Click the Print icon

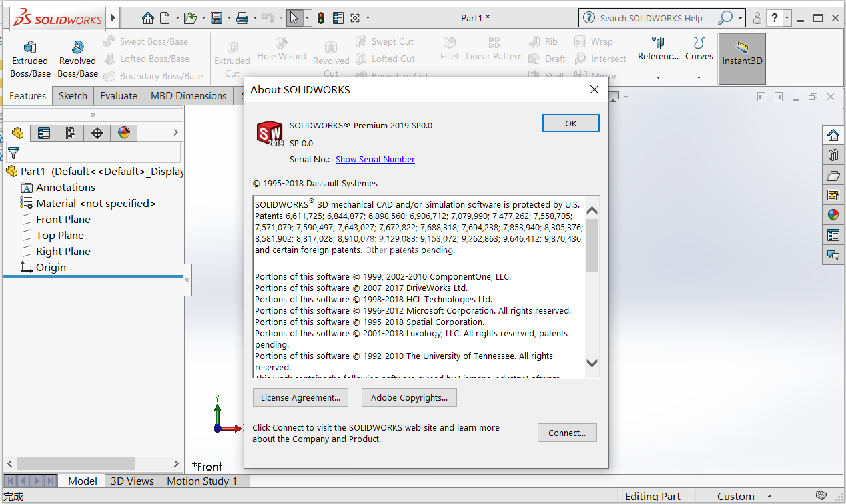point(242,18)
